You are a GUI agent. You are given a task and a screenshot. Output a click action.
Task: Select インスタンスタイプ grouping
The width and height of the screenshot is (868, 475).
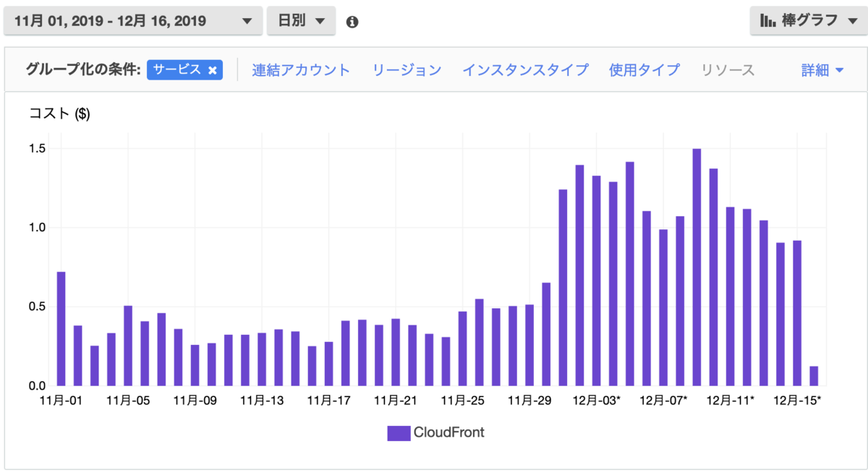(x=524, y=69)
